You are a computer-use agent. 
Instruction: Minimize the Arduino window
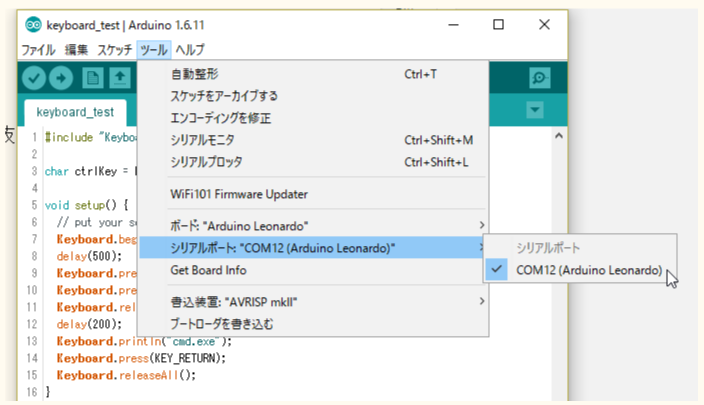click(x=453, y=25)
